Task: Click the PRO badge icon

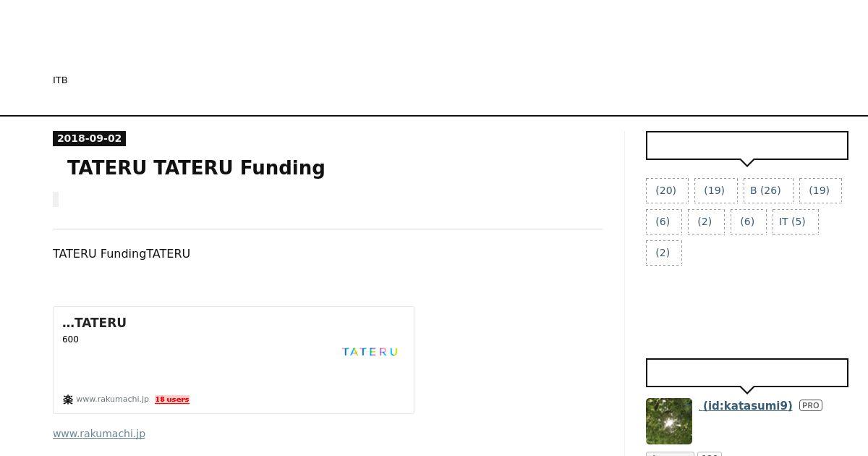Action: pos(811,405)
